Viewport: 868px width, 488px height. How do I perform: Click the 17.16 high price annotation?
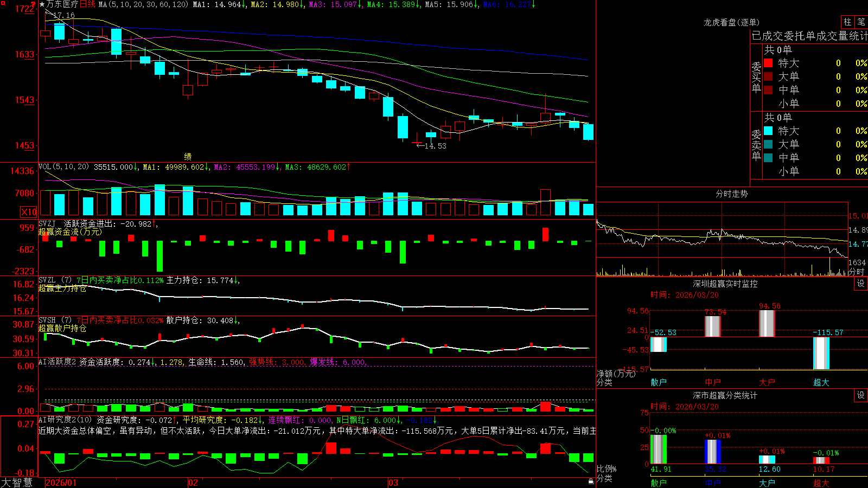click(x=64, y=16)
